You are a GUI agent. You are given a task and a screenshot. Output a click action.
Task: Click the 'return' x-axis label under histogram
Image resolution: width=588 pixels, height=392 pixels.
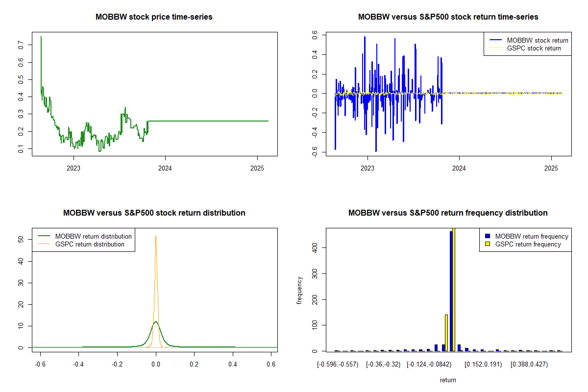448,380
